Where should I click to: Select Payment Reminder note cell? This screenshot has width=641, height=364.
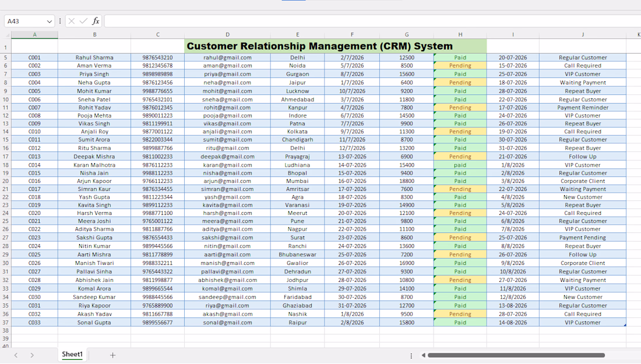583,107
